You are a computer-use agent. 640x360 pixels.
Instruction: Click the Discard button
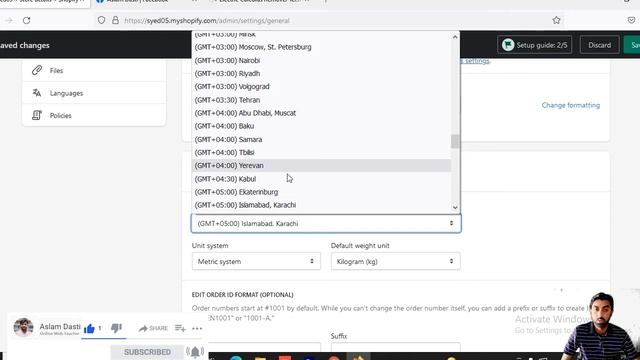click(x=600, y=45)
